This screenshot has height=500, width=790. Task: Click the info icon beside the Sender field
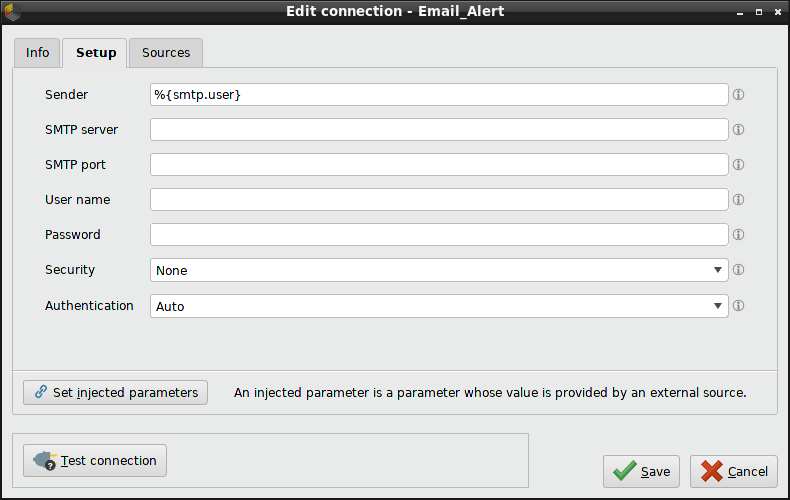pyautogui.click(x=739, y=95)
